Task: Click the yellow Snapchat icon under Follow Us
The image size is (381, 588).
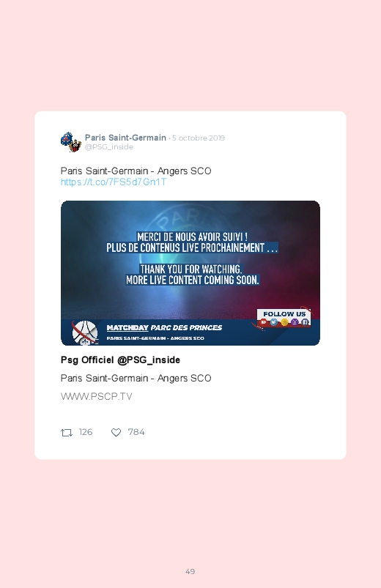Action: pos(284,322)
